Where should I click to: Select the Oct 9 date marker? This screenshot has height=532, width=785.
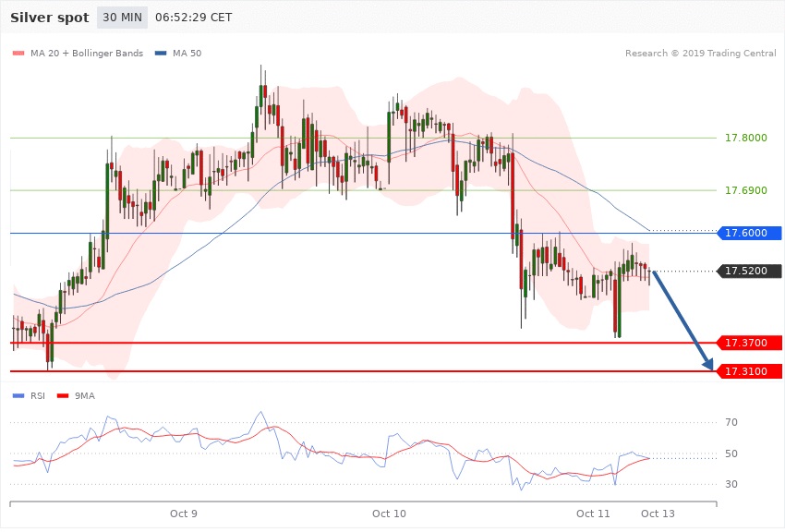(183, 514)
